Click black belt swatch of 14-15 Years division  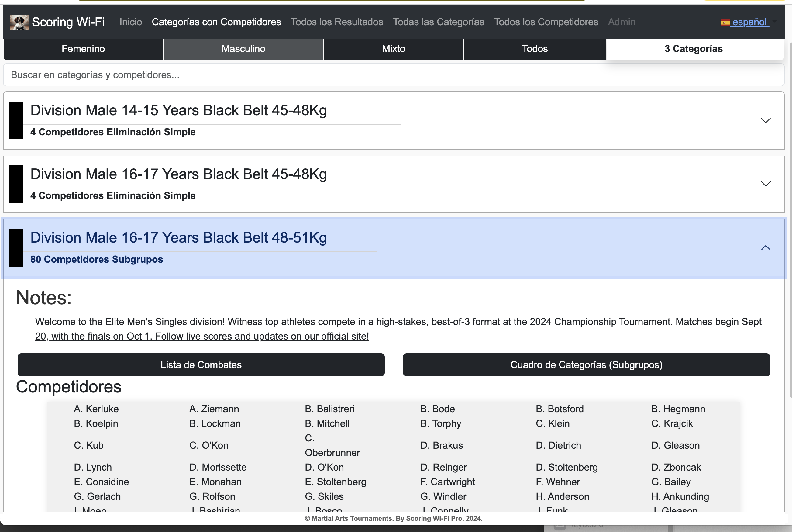point(15,120)
